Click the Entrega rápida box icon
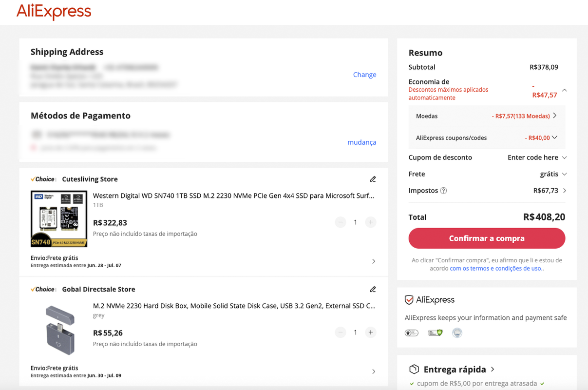The width and height of the screenshot is (588, 390). (414, 369)
